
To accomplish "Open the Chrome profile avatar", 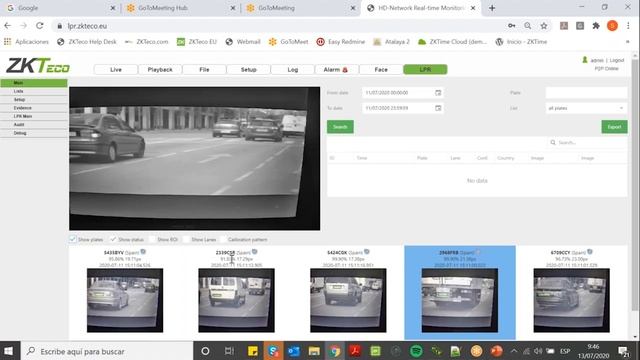I will pyautogui.click(x=612, y=26).
